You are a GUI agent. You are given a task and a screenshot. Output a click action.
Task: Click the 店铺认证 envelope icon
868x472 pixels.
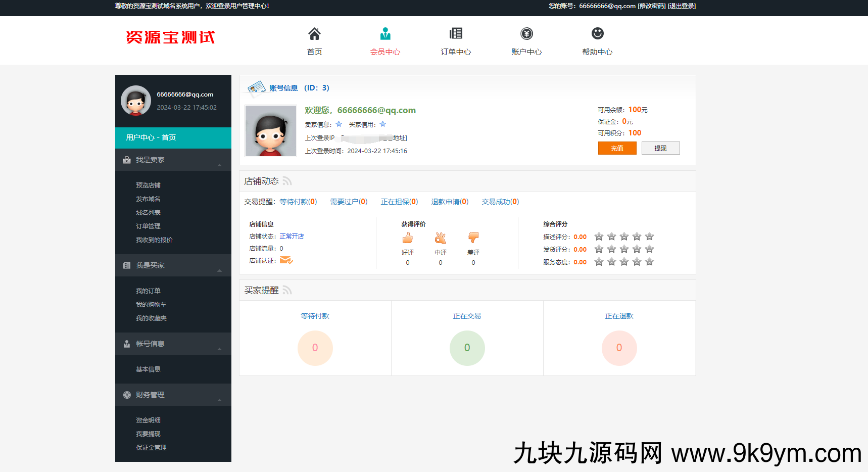(286, 260)
